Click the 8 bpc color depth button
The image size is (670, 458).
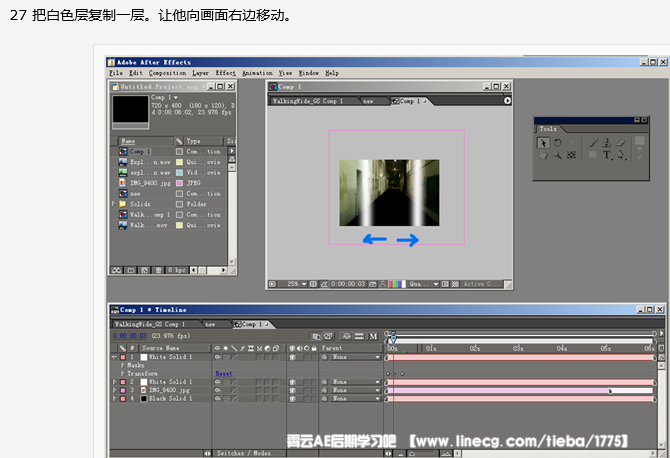(x=176, y=270)
